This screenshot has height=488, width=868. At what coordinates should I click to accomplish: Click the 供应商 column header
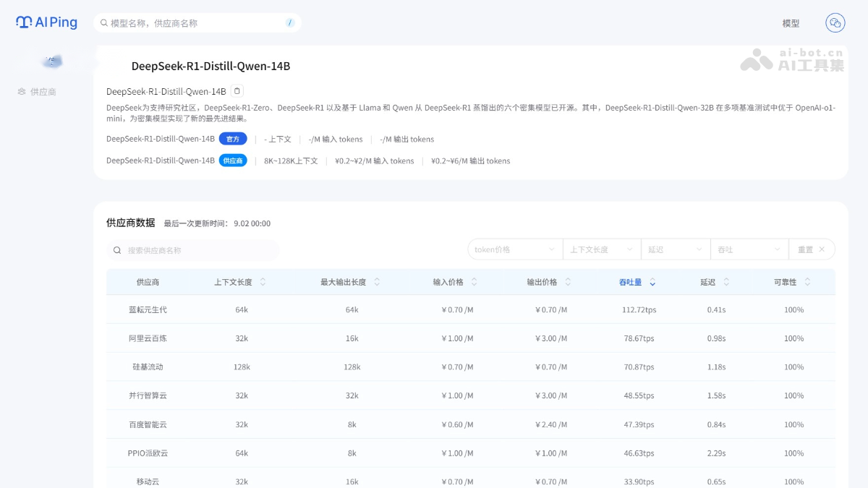148,282
